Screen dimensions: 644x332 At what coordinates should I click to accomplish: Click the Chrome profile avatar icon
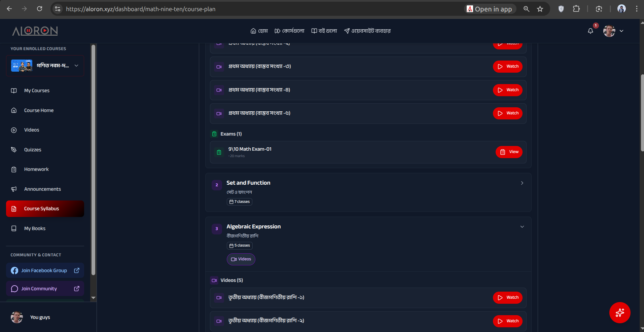point(621,9)
